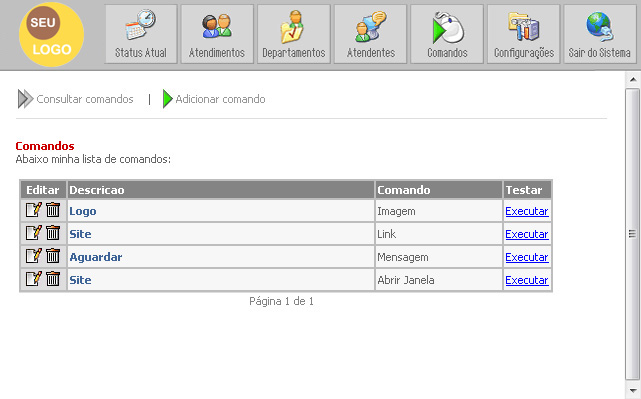The image size is (641, 399).
Task: Click the double-arrow icon beside Consultar comandos
Action: coord(25,99)
